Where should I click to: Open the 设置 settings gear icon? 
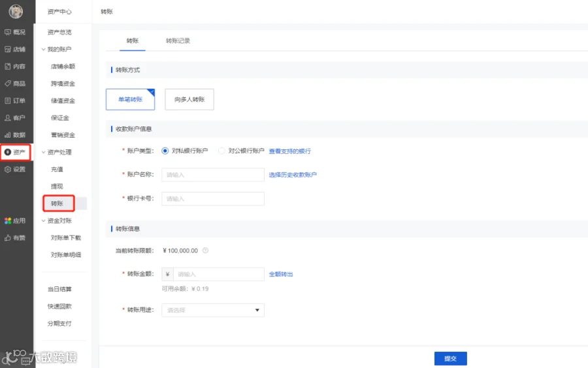[x=7, y=169]
